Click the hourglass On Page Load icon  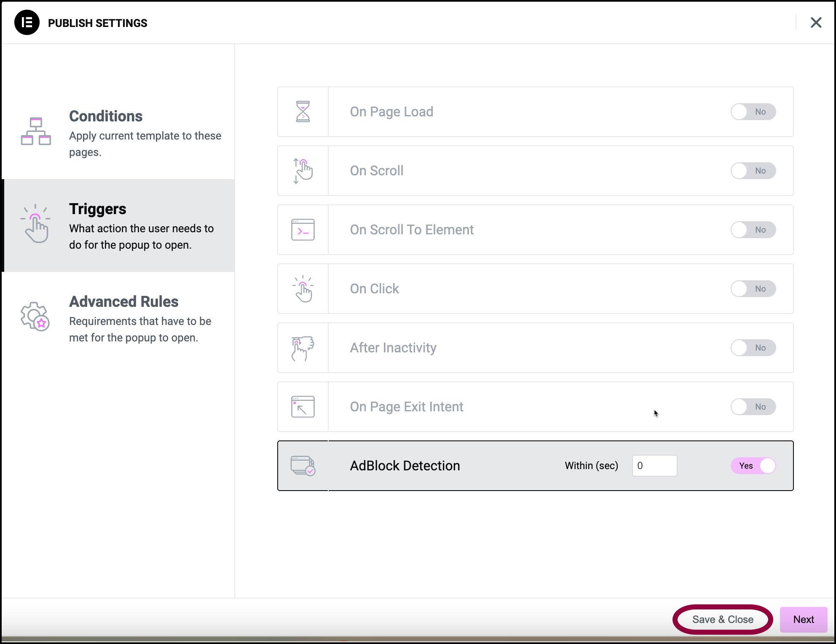(303, 112)
